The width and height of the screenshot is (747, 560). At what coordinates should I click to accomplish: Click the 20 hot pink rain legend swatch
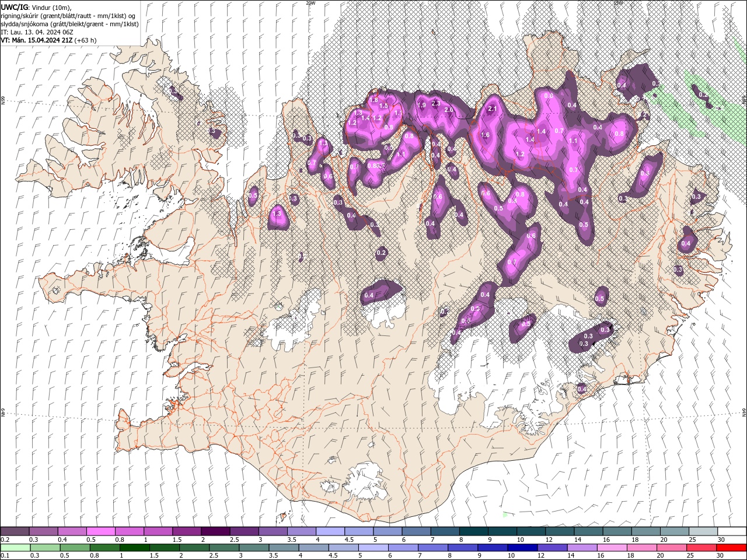coord(673,548)
